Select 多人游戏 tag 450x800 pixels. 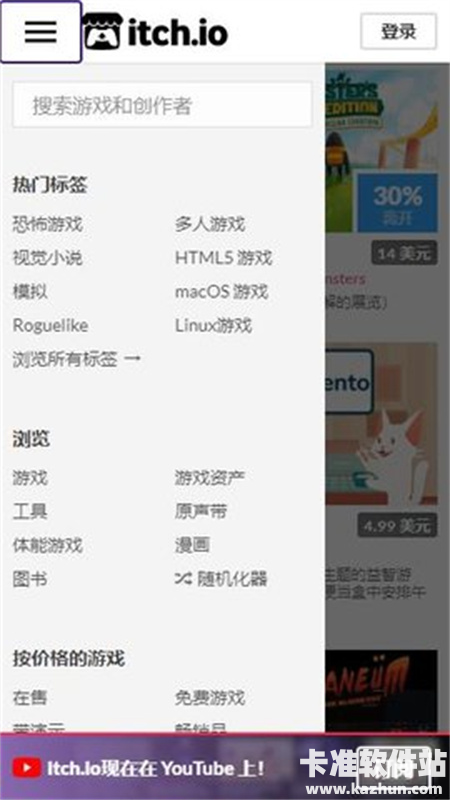coord(210,224)
